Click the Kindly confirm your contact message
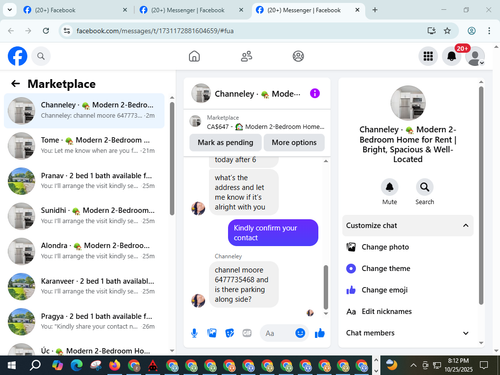Screen dimensions: 500x375 click(273, 233)
